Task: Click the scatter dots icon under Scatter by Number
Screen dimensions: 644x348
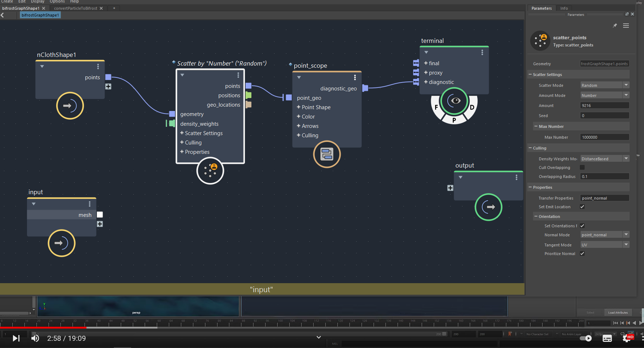Action: click(x=210, y=171)
